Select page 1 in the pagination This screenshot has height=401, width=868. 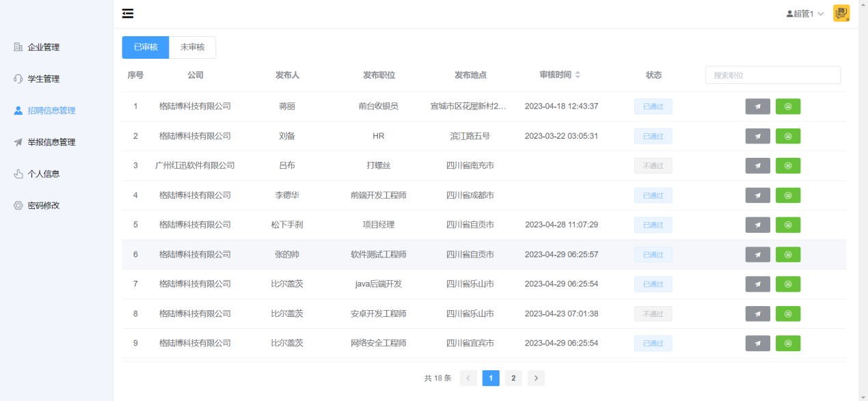[491, 378]
